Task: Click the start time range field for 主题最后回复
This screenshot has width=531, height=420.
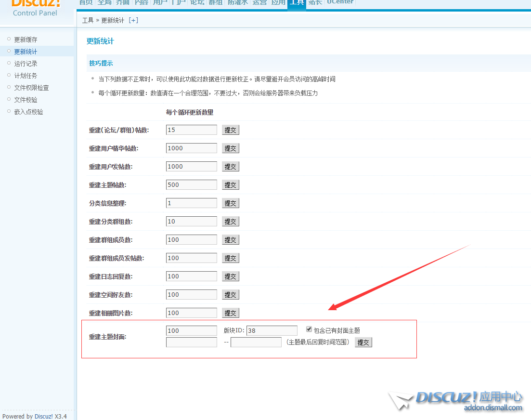Action: [191, 342]
